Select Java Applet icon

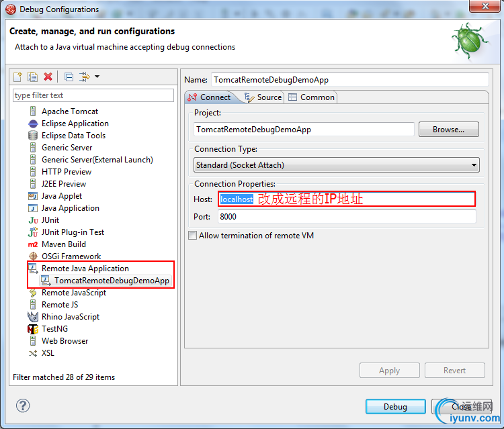[33, 196]
